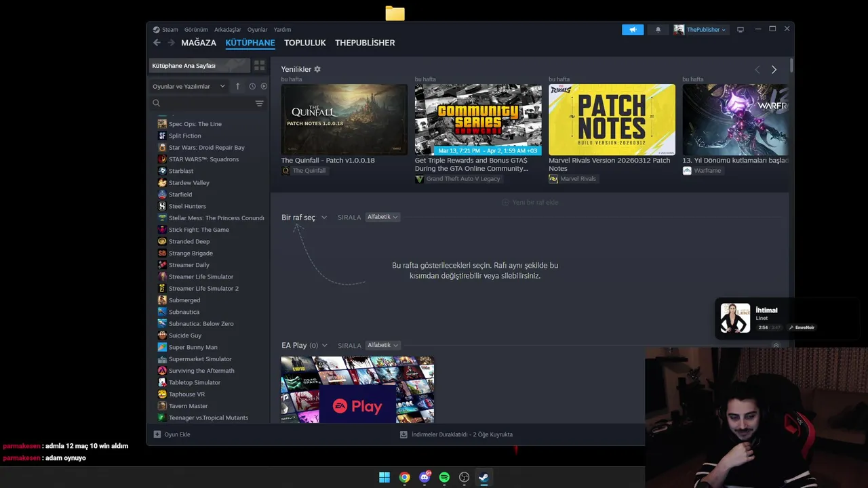This screenshot has width=868, height=488.
Task: Open the EA Play collection thumbnail
Action: coord(357,390)
